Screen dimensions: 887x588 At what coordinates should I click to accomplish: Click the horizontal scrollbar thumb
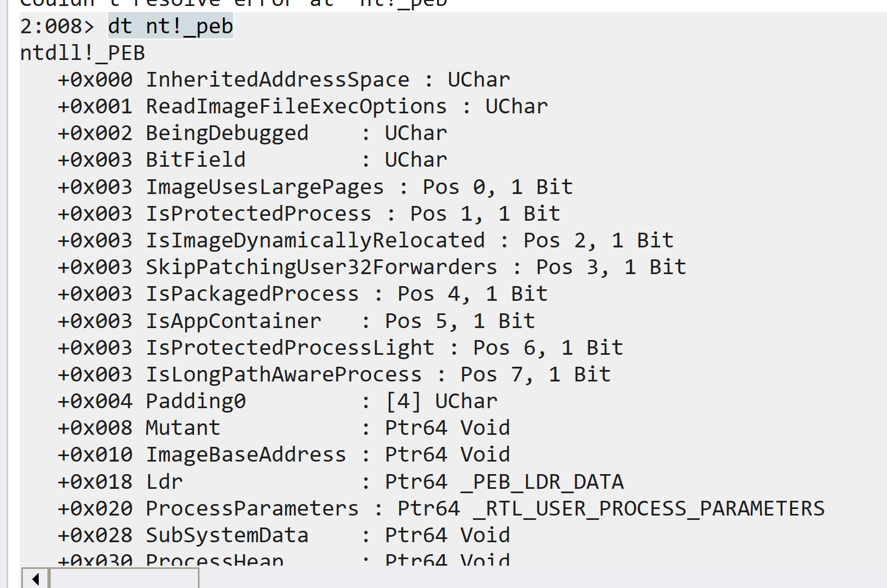[x=124, y=578]
